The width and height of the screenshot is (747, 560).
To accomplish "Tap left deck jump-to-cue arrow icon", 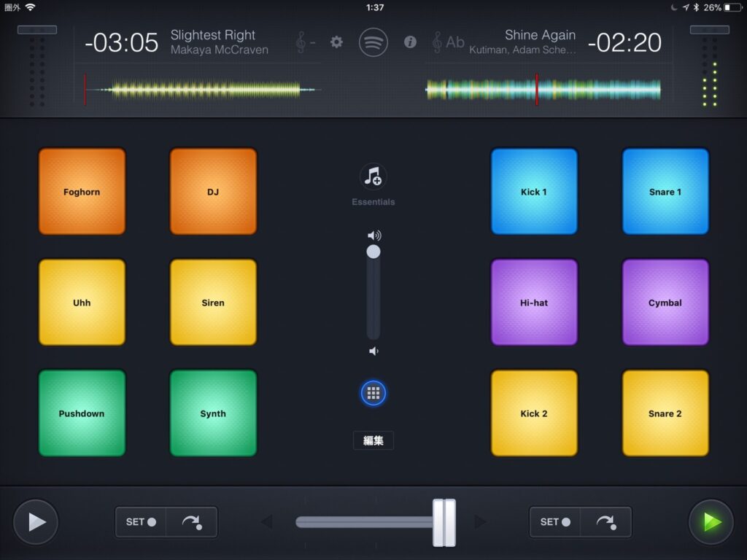I will pos(192,522).
